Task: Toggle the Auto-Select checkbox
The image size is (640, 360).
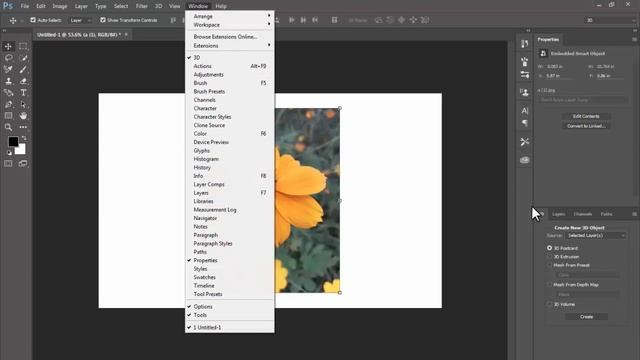Action: pos(33,20)
